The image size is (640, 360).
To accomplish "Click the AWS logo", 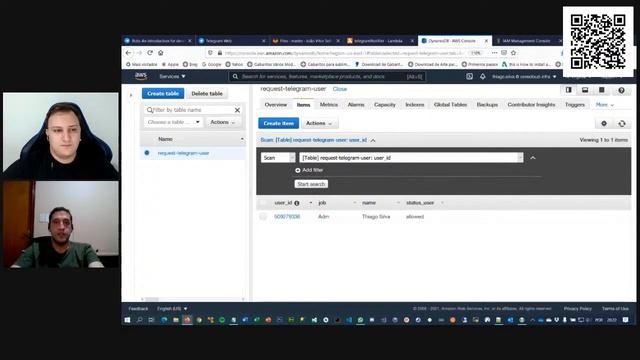I will point(141,76).
